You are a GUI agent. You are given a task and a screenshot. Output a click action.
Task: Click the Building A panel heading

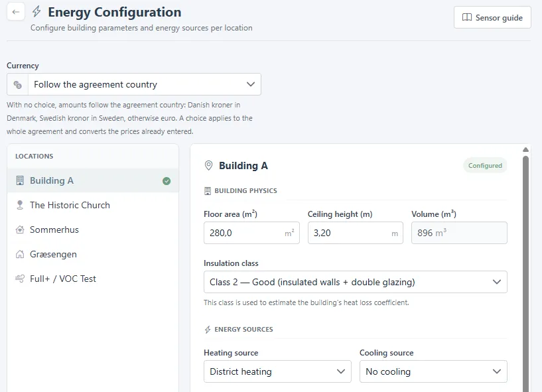[x=243, y=166]
